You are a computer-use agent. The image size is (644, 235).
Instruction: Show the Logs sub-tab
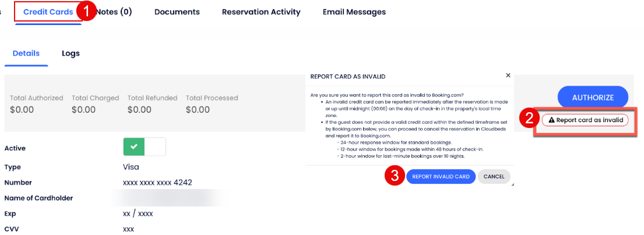coord(71,54)
